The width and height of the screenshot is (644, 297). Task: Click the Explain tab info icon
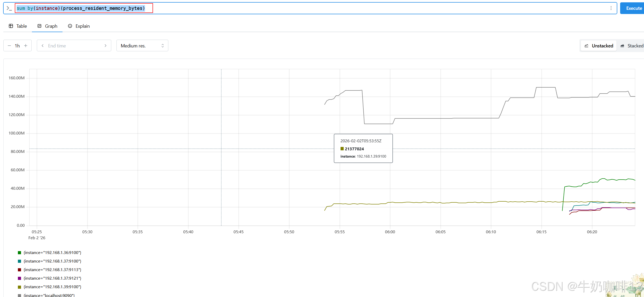click(x=70, y=26)
